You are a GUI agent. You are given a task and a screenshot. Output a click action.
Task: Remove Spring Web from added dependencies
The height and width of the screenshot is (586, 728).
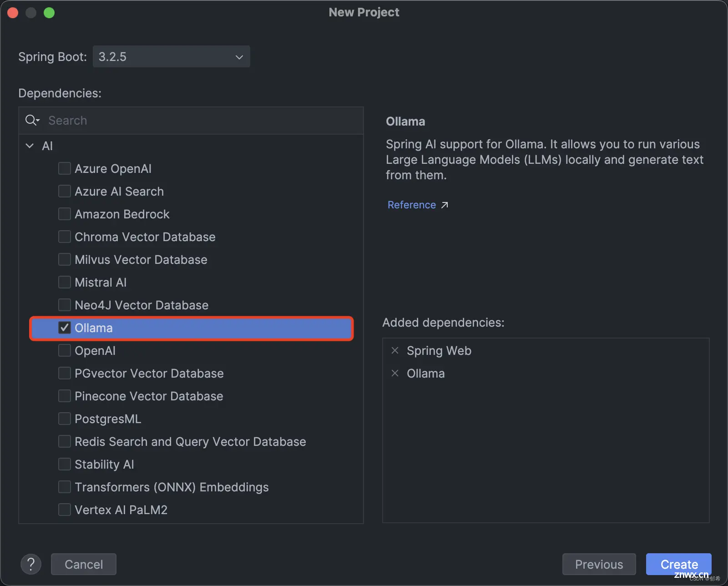(395, 350)
